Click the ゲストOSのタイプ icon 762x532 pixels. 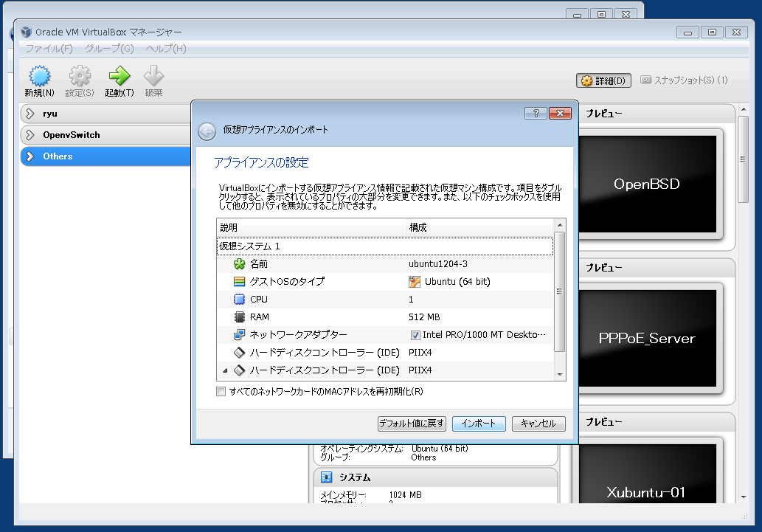tap(239, 281)
